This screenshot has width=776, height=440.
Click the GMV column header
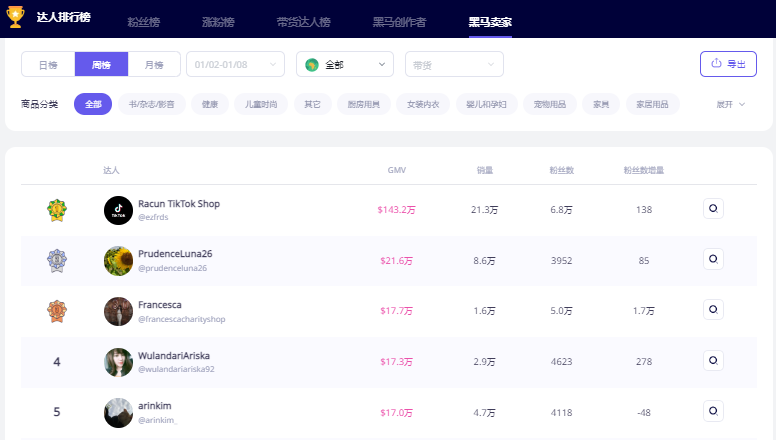point(396,170)
